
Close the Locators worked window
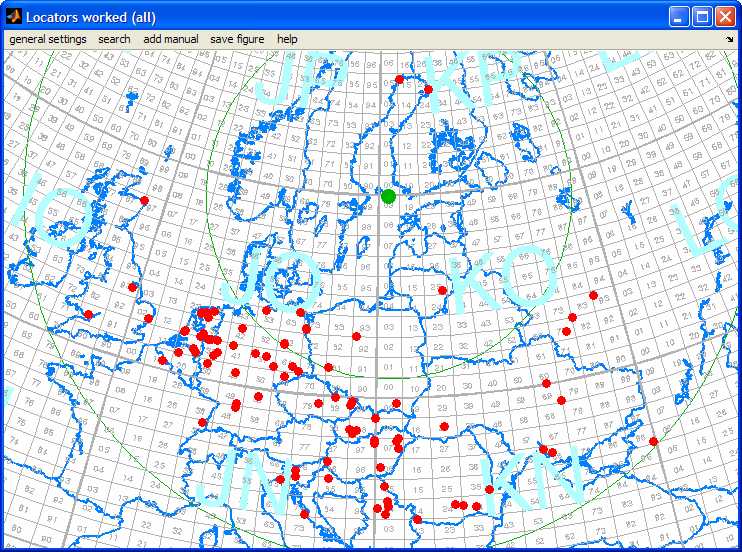[x=725, y=17]
